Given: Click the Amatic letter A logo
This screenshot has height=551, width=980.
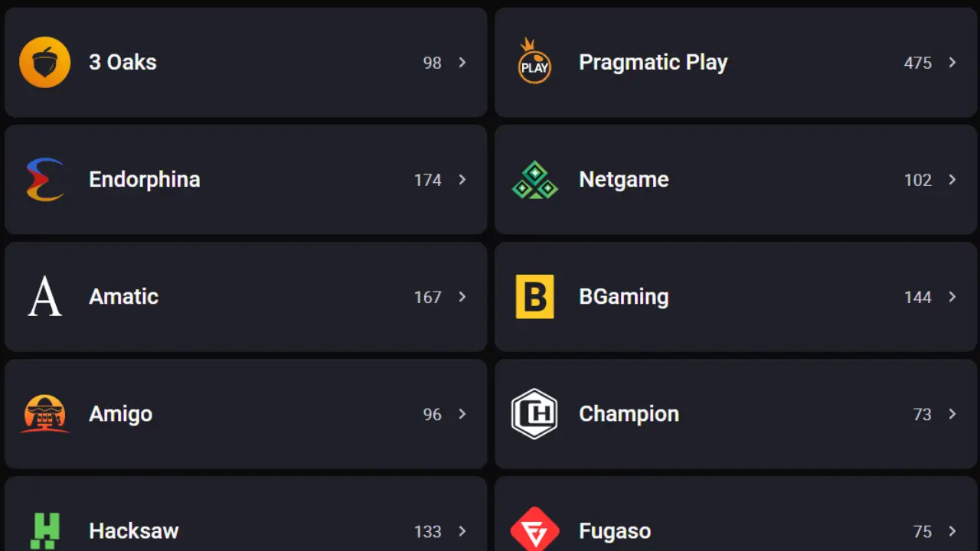Looking at the screenshot, I should (x=44, y=297).
